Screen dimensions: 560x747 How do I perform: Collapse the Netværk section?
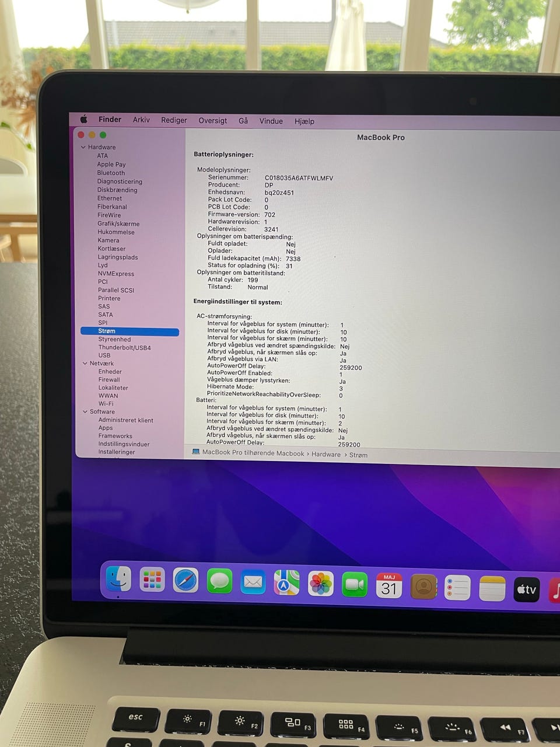(x=85, y=363)
